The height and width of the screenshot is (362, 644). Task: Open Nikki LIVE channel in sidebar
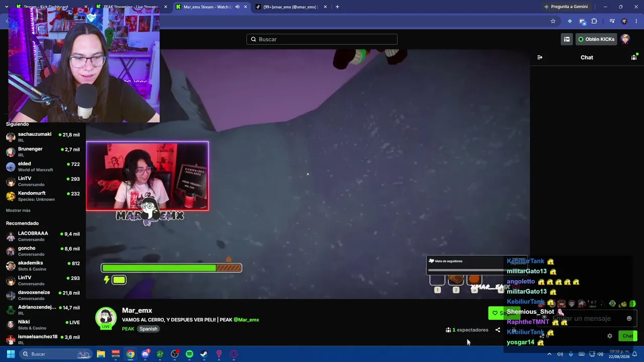point(43,324)
